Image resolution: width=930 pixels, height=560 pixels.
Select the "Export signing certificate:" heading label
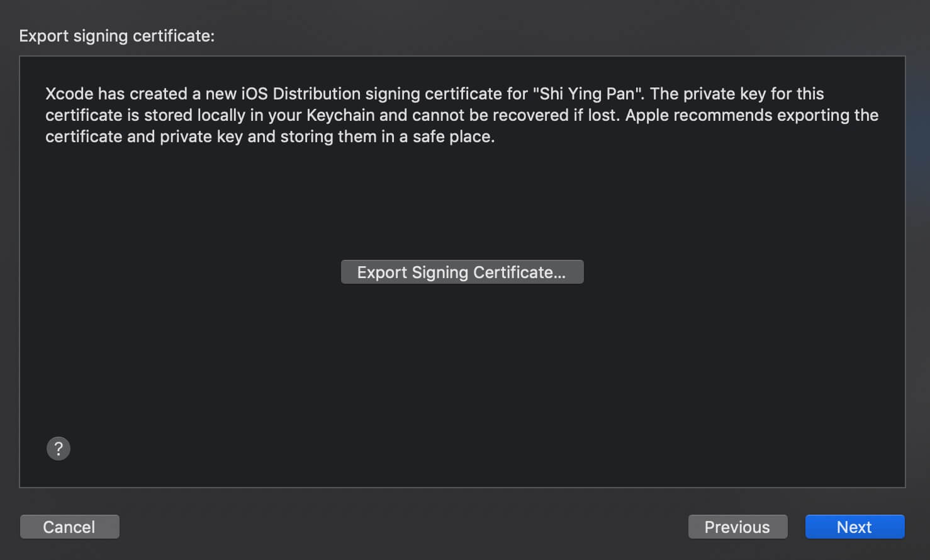117,36
